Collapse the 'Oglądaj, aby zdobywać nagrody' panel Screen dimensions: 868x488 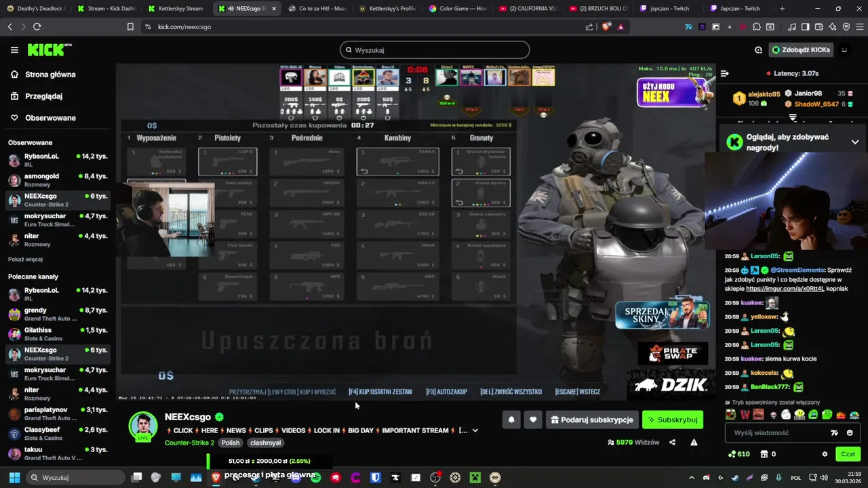pyautogui.click(x=854, y=142)
